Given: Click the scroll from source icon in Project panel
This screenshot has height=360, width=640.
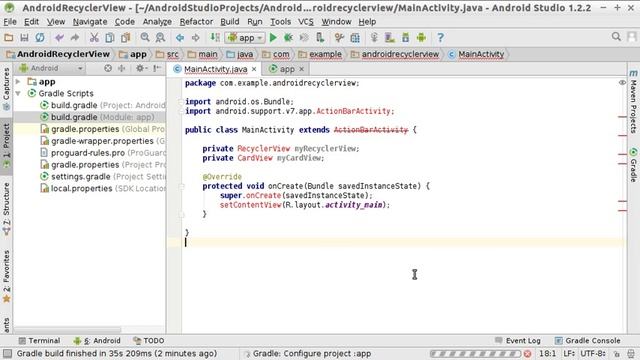Looking at the screenshot, I should click(x=108, y=68).
